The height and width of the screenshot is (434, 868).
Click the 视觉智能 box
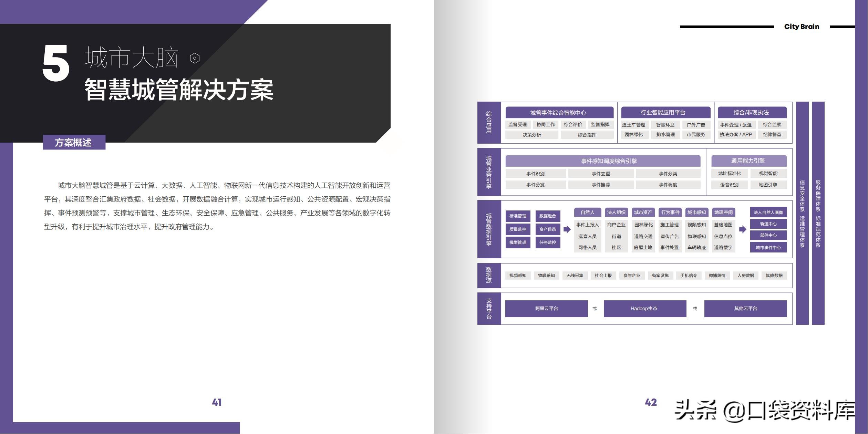click(768, 174)
